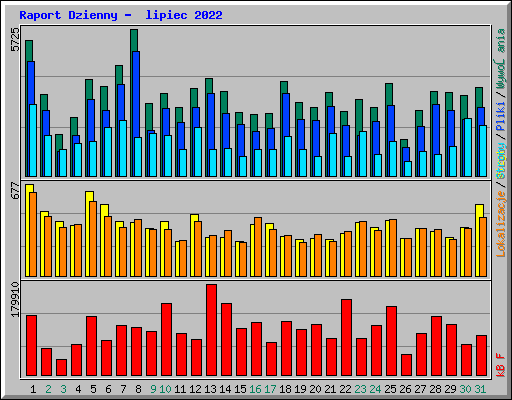This screenshot has width=512, height=400.
Task: Click day label 1 on x-axis
Action: [x=33, y=389]
